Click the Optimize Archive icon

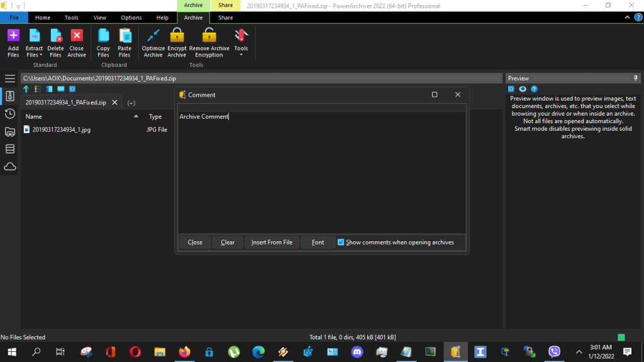(153, 36)
